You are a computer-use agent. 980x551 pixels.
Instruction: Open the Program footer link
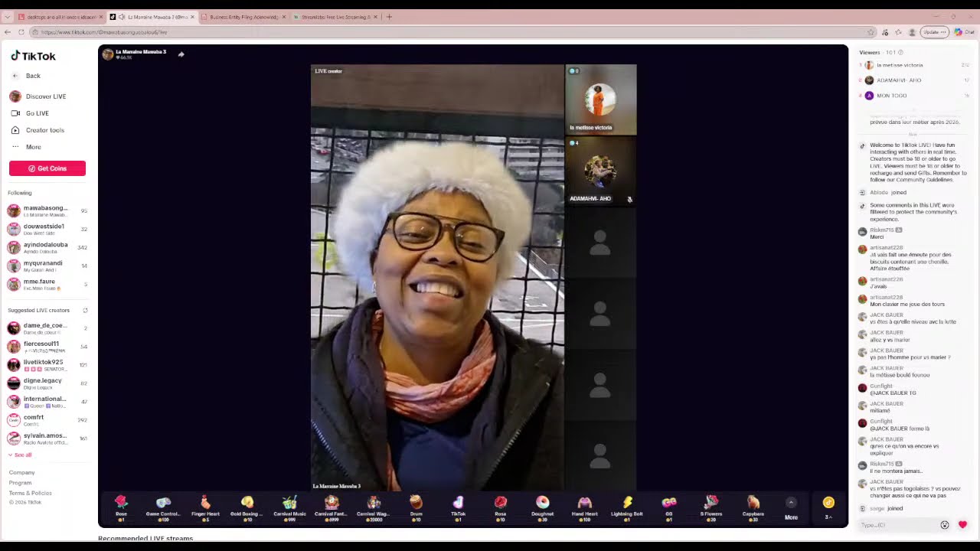(x=20, y=483)
